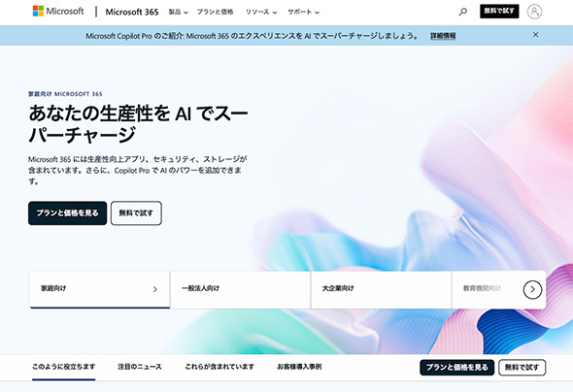Click the bottom bar プランと価格を見る button
573x392 pixels.
[456, 368]
